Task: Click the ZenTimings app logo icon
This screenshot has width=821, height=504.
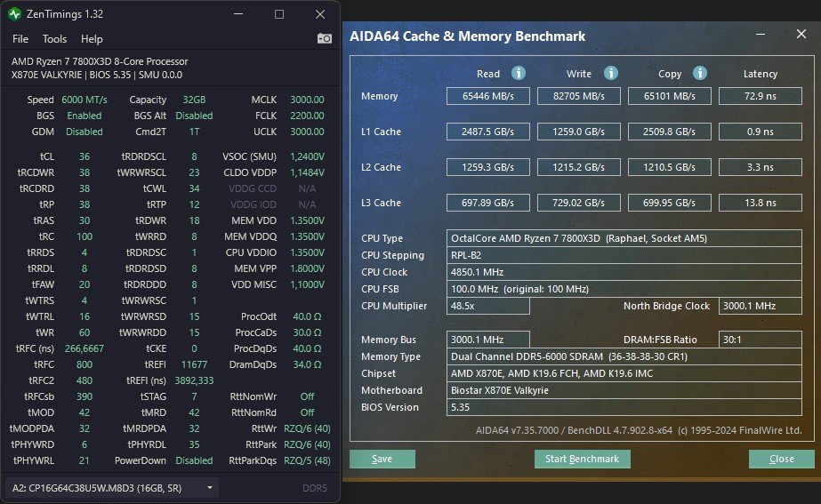Action: [16, 14]
